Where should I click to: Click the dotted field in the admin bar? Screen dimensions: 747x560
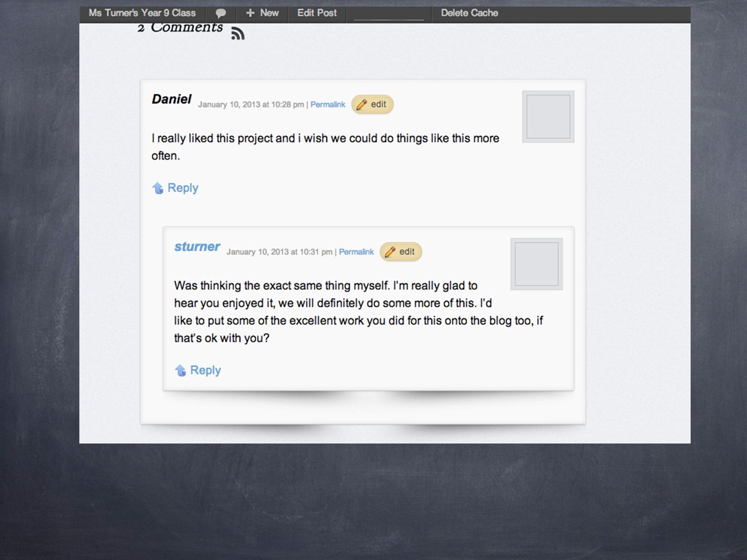click(x=389, y=14)
